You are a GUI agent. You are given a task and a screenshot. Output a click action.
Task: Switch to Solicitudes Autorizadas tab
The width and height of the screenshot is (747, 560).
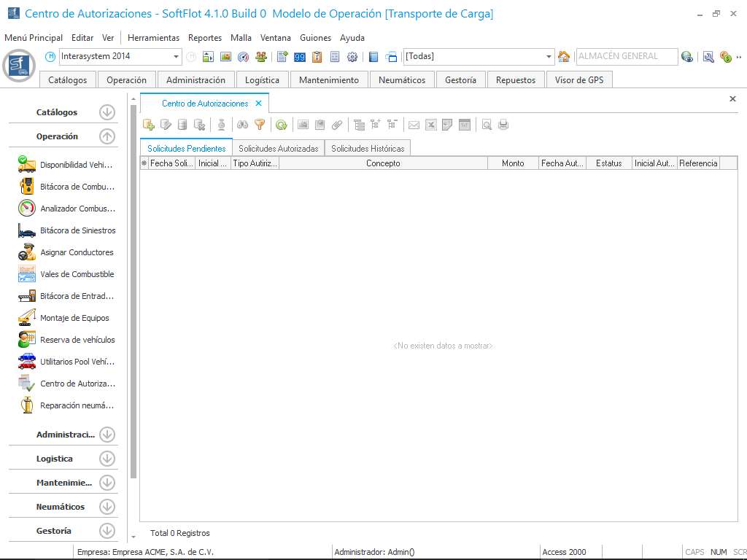pyautogui.click(x=279, y=148)
